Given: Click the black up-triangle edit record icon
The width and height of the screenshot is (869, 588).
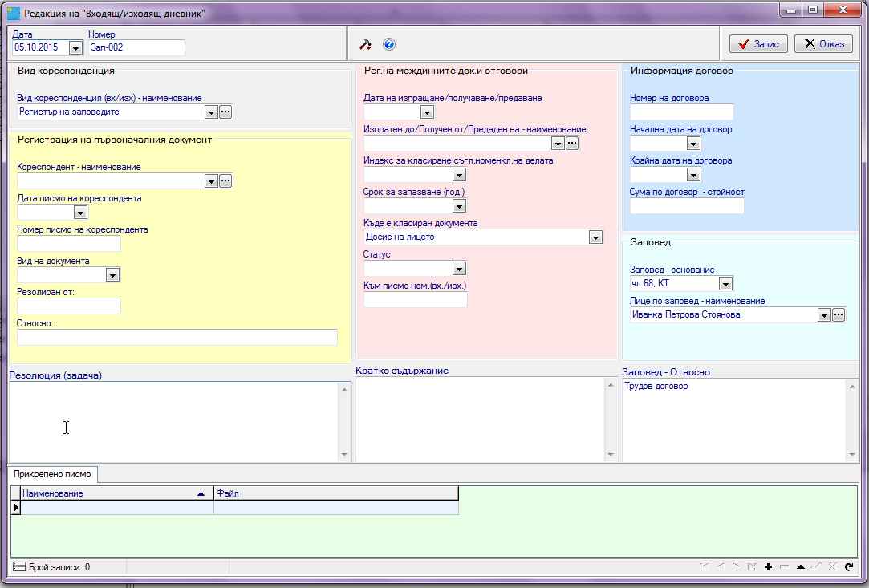Looking at the screenshot, I should pyautogui.click(x=800, y=566).
